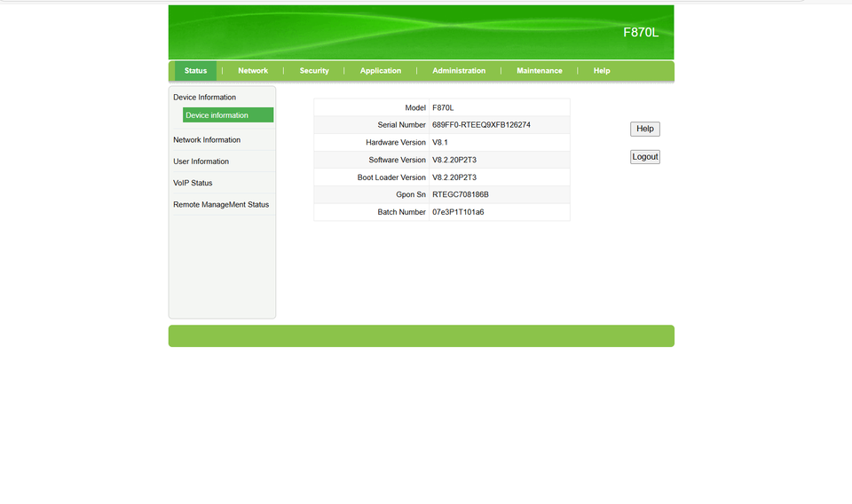Open the Security tab
Screen dimensions: 852x504
tap(314, 71)
